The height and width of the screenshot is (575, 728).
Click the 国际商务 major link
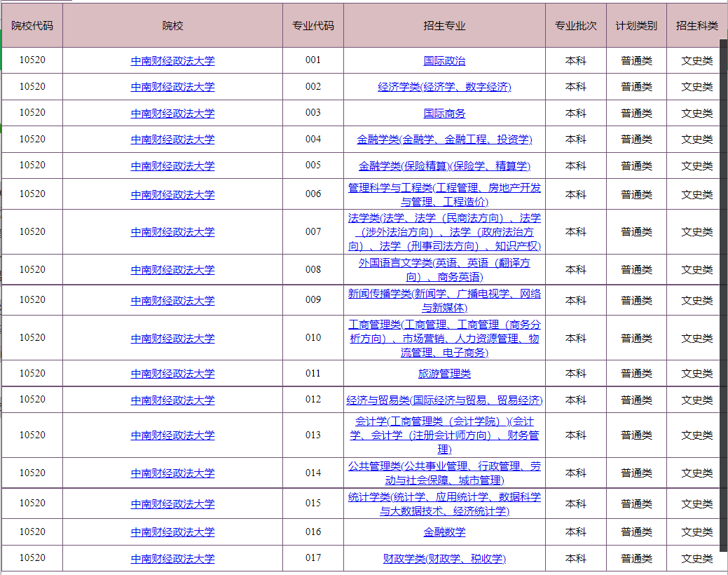[444, 114]
